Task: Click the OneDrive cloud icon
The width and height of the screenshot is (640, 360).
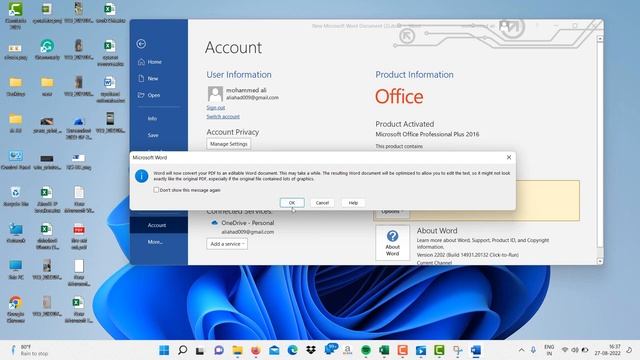Action: point(214,223)
